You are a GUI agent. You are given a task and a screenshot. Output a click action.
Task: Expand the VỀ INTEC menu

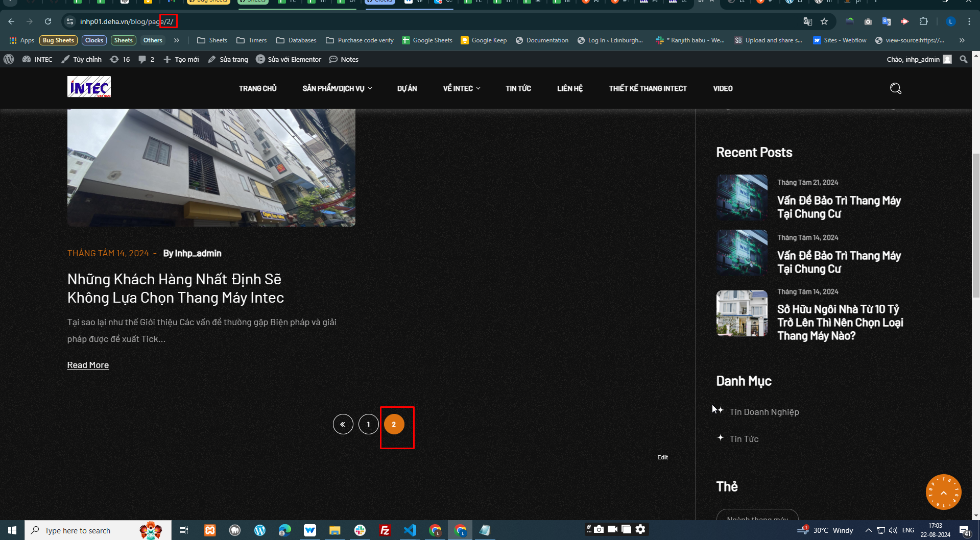point(462,88)
